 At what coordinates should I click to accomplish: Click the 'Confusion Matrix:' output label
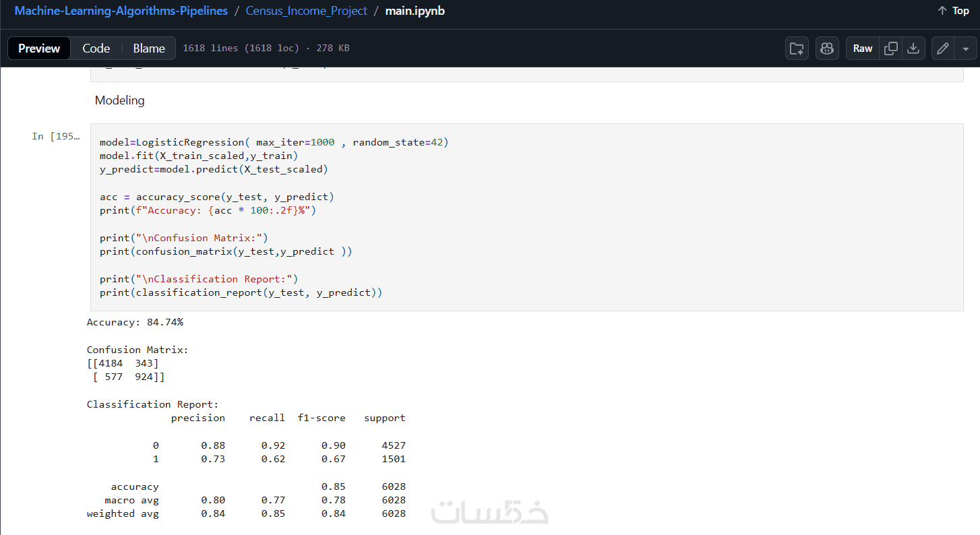click(137, 350)
